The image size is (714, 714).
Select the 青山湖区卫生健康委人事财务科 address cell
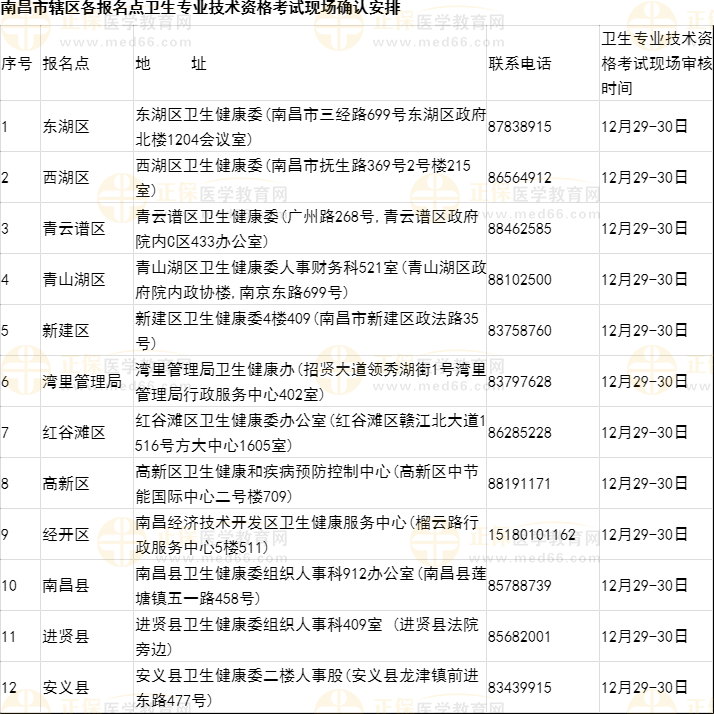point(310,279)
